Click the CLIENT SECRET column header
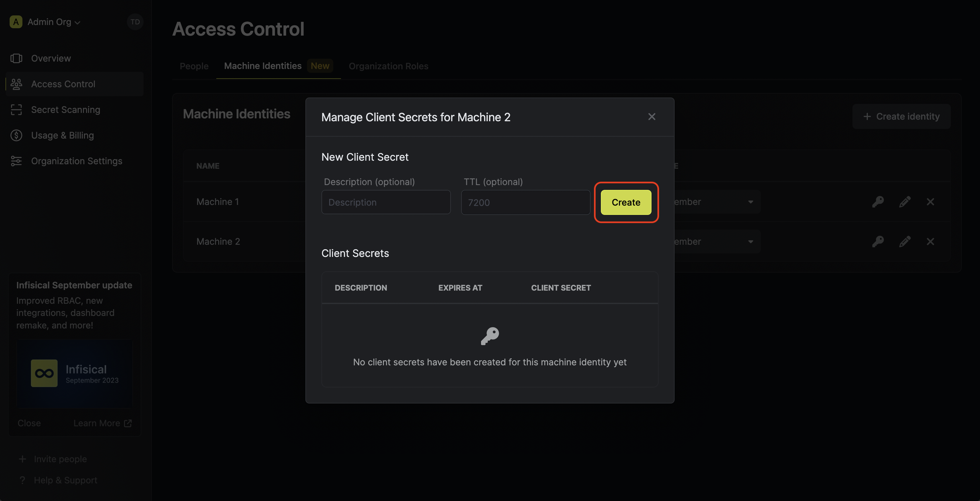Viewport: 980px width, 501px height. pos(561,288)
